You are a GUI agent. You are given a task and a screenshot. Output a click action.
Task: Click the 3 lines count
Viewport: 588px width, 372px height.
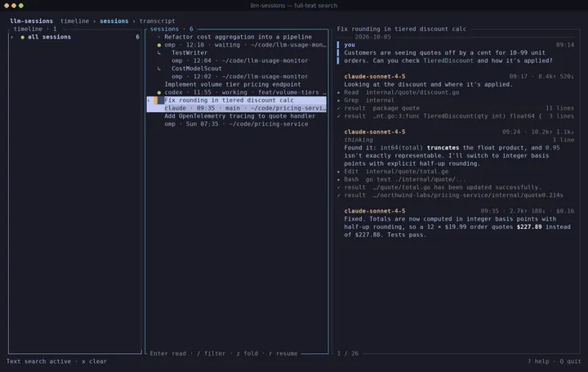tap(562, 116)
